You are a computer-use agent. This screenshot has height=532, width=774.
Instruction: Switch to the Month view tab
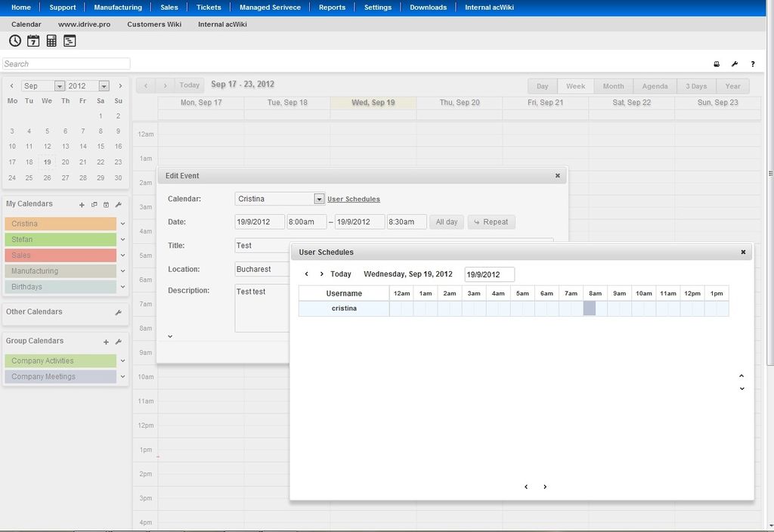[x=613, y=86]
